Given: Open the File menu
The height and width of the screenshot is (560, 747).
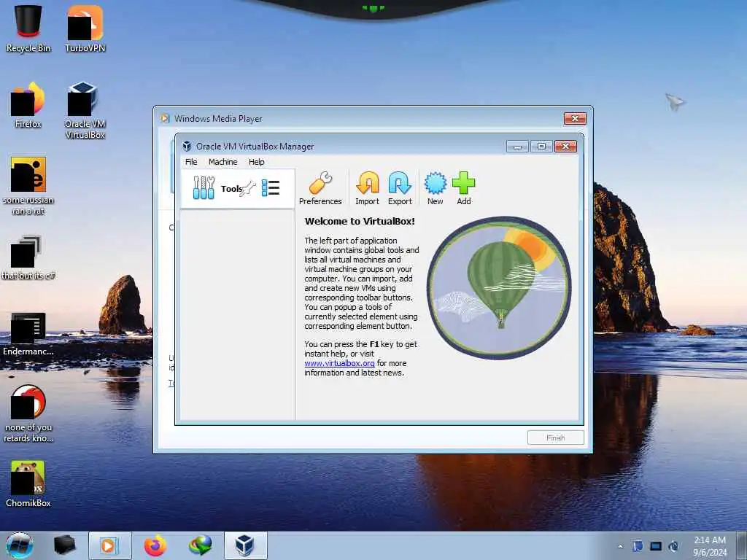Looking at the screenshot, I should [191, 162].
